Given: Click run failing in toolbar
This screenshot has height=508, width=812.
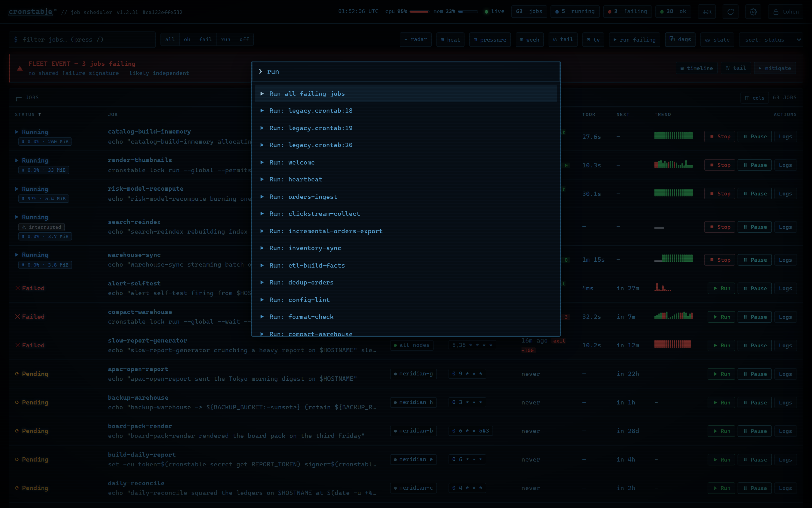Looking at the screenshot, I should [x=635, y=40].
